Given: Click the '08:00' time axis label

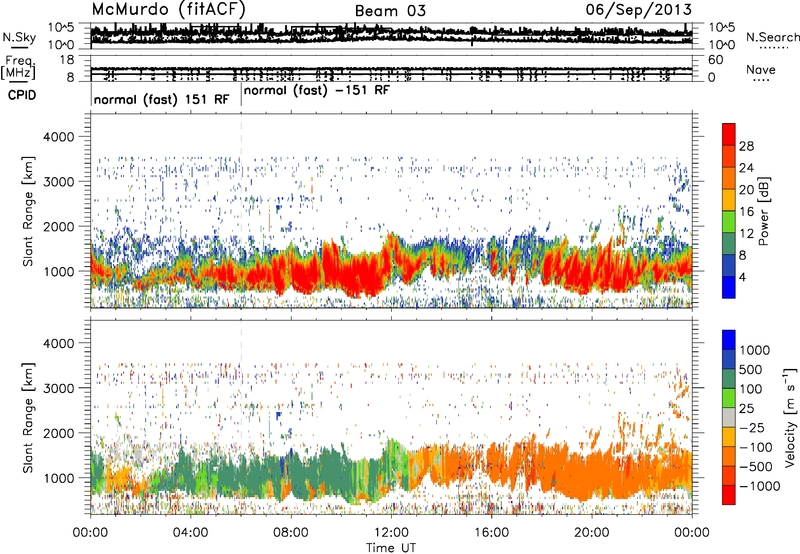Looking at the screenshot, I should pos(291,533).
